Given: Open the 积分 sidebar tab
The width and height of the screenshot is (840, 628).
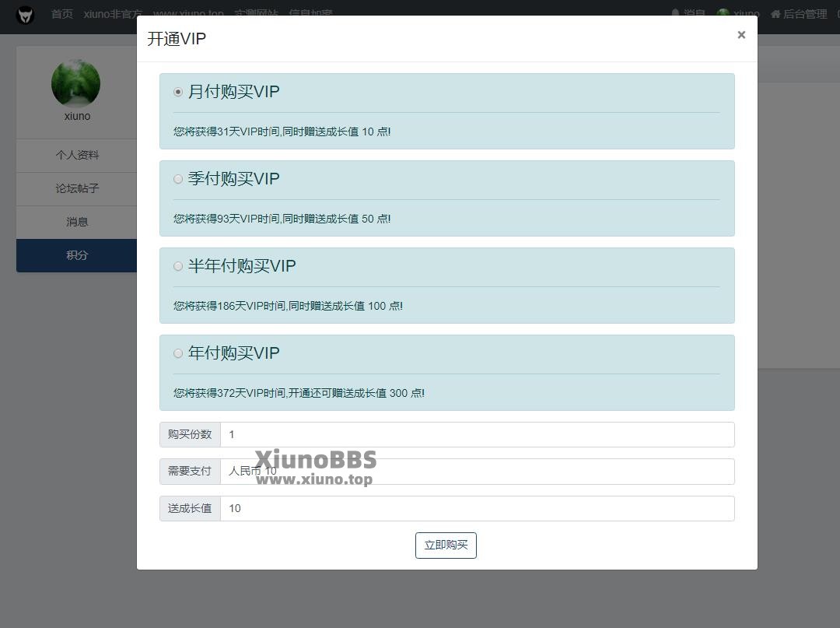Looking at the screenshot, I should tap(77, 255).
